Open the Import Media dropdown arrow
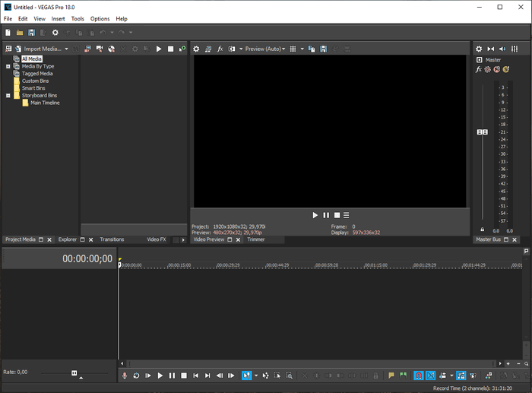This screenshot has width=532, height=393. coord(67,49)
